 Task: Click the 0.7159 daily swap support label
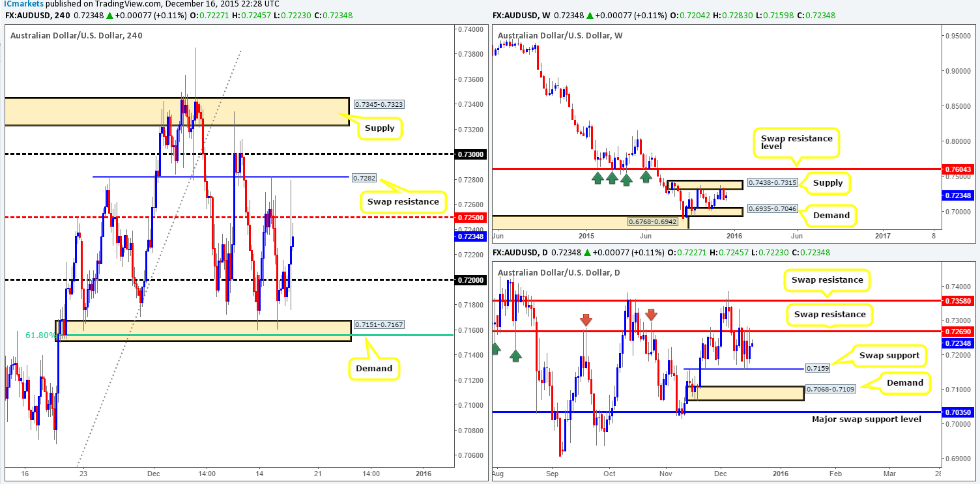[x=817, y=368]
